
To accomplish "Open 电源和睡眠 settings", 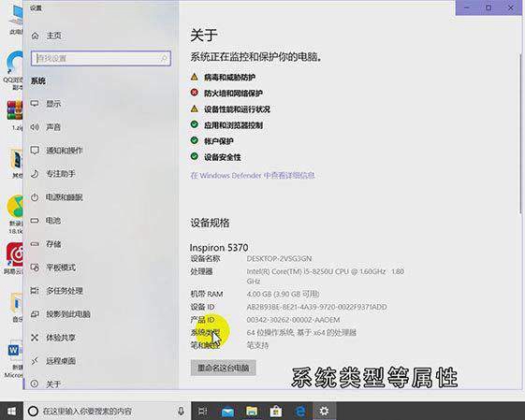I will [x=56, y=197].
